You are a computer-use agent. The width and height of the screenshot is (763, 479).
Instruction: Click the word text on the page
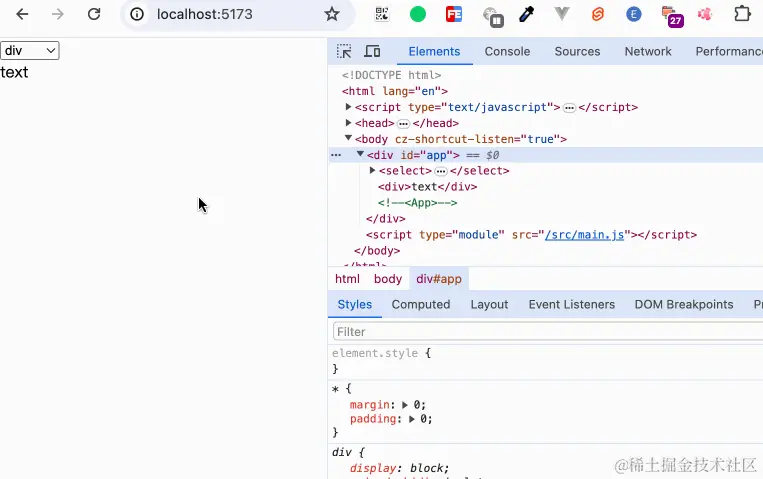[14, 72]
